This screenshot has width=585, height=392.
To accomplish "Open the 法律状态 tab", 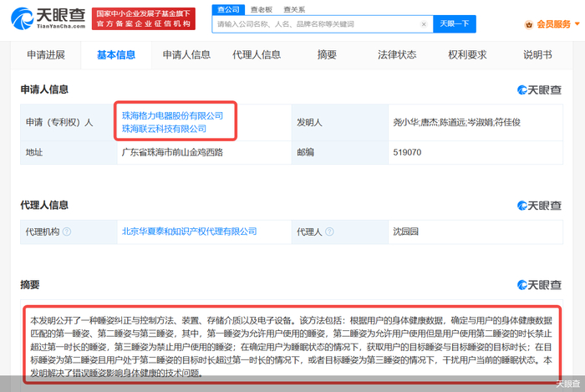I will [397, 55].
